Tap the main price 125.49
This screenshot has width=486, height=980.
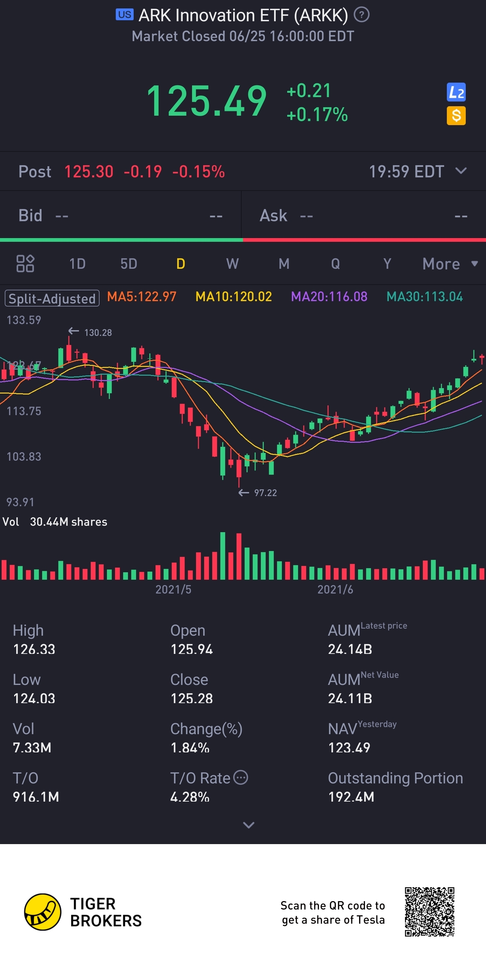pos(207,101)
